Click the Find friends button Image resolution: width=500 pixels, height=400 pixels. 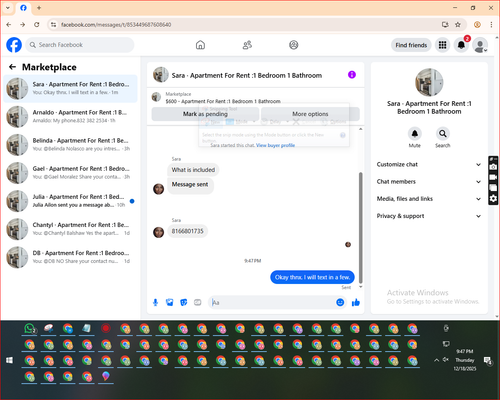pyautogui.click(x=411, y=45)
